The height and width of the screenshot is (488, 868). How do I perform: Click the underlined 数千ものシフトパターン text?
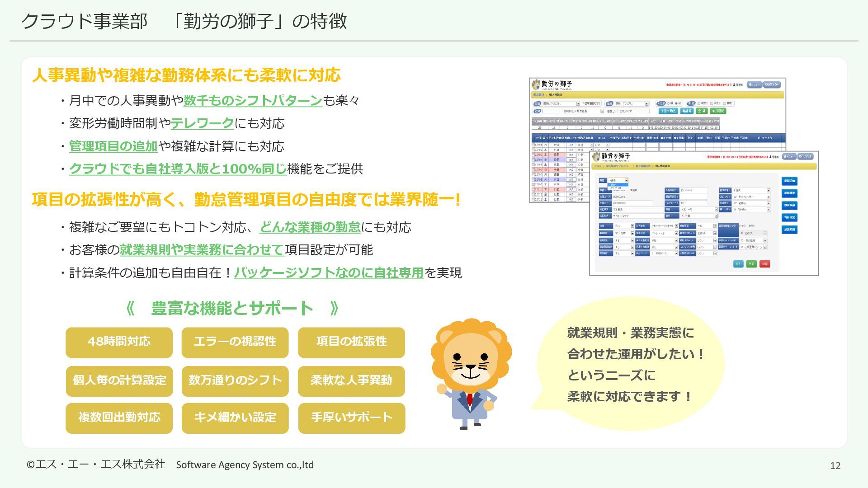click(x=253, y=100)
